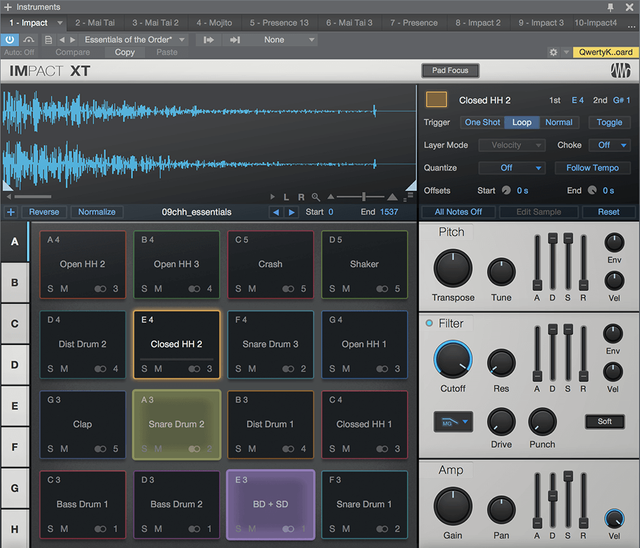This screenshot has height=548, width=640.
Task: Select pad bank B
Action: point(14,283)
